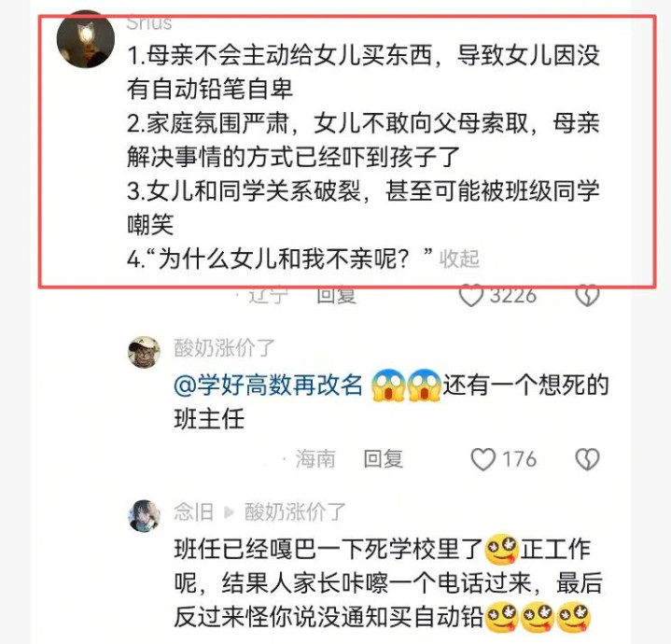The width and height of the screenshot is (671, 644).
Task: Tap the reply arrow between 念旧 and 酸奶涨价了
Action: tap(229, 511)
